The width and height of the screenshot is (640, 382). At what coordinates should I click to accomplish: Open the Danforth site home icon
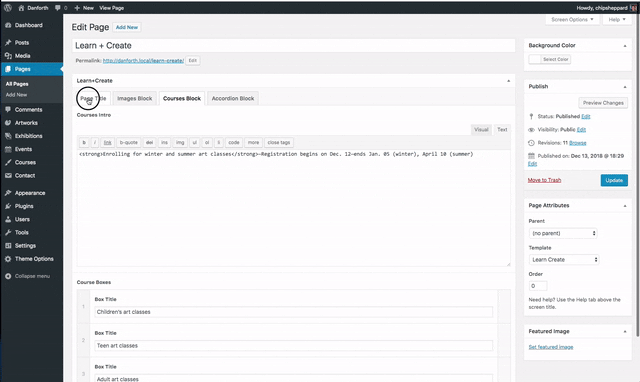[x=21, y=8]
